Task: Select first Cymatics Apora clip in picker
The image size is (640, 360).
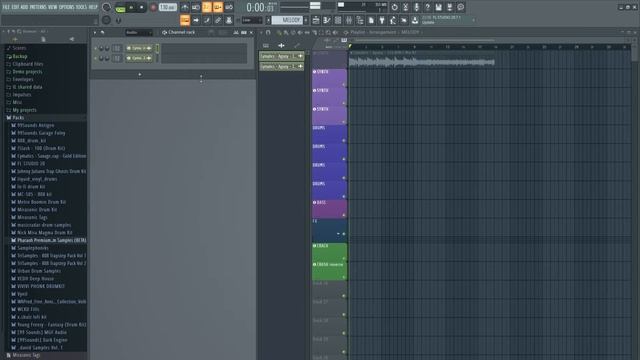Action: coord(282,56)
